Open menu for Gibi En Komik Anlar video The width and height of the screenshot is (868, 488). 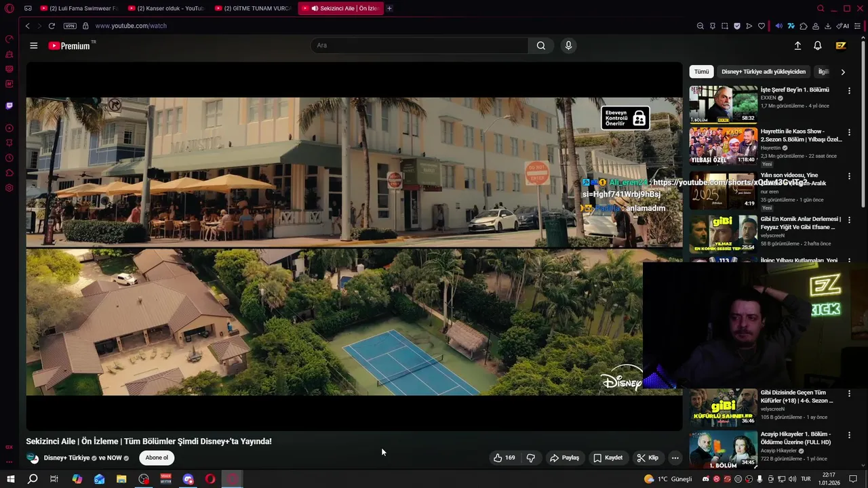(x=849, y=220)
